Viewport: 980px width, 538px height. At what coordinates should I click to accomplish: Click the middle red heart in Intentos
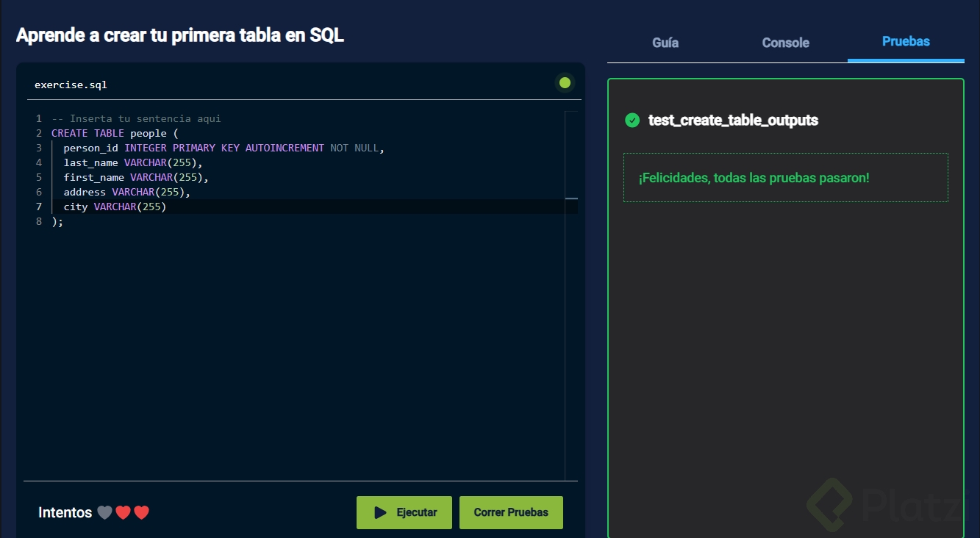pos(123,513)
